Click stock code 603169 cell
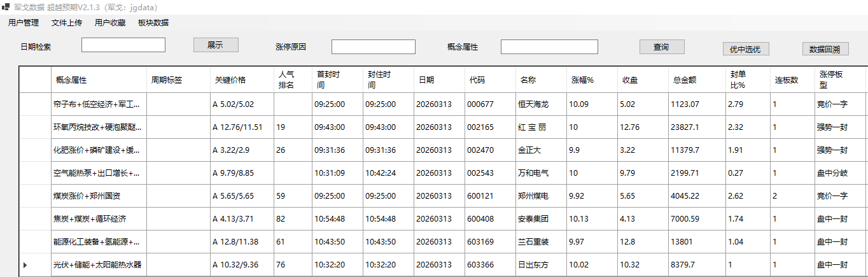 [x=490, y=242]
